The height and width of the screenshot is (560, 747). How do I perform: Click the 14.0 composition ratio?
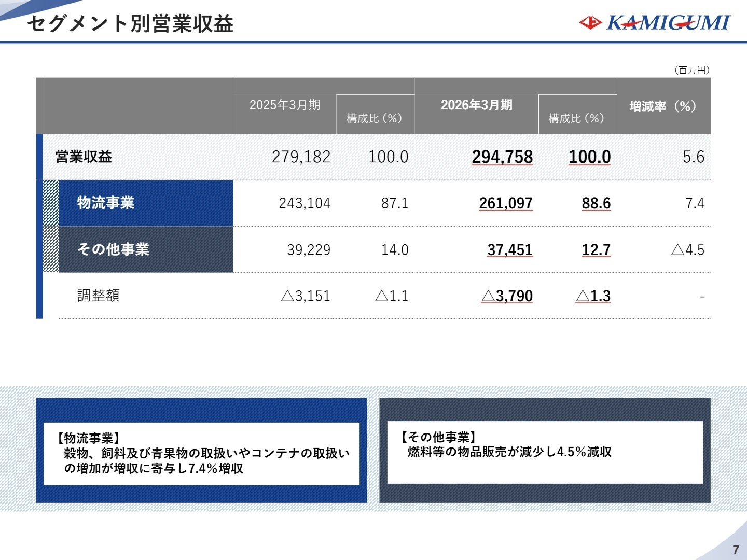[x=395, y=249]
